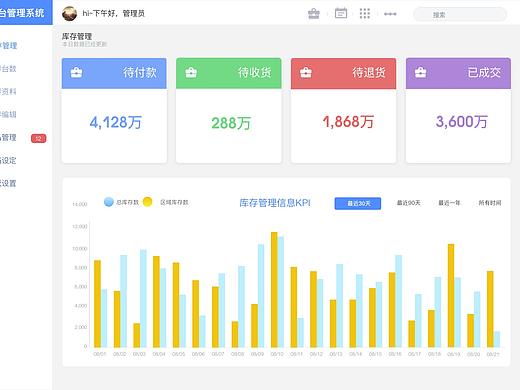Toggle the 区域库存数 yellow legend dot
520x390 pixels.
point(147,202)
